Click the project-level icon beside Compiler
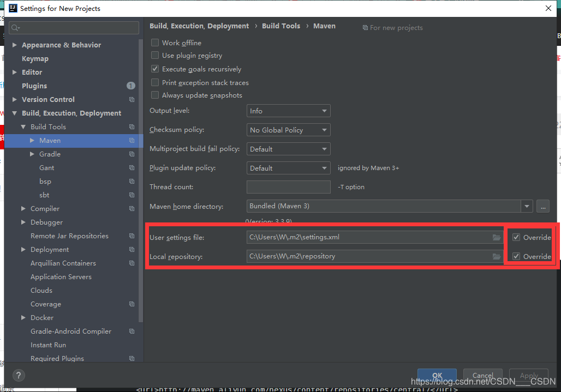Viewport: 561px width, 392px height. click(x=132, y=208)
